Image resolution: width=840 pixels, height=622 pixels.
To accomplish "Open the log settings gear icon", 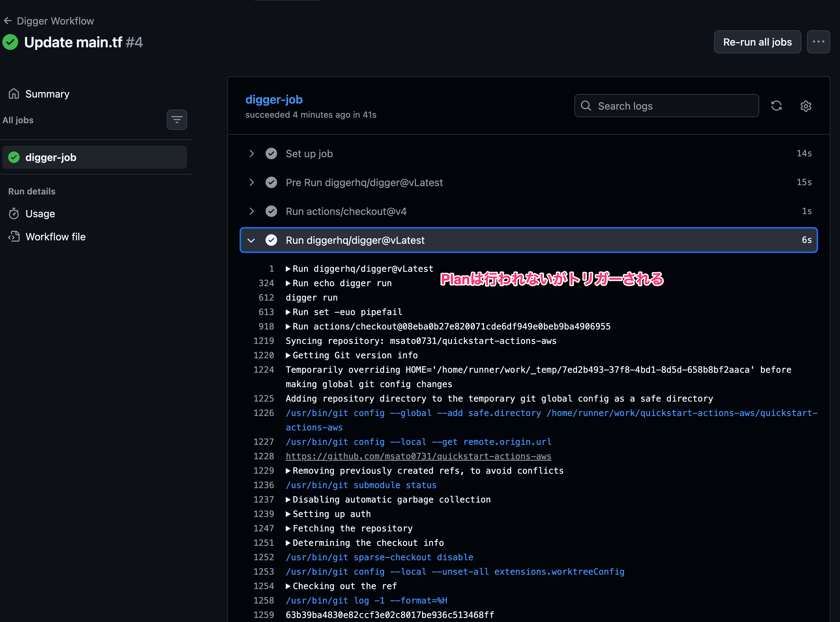I will [x=806, y=106].
